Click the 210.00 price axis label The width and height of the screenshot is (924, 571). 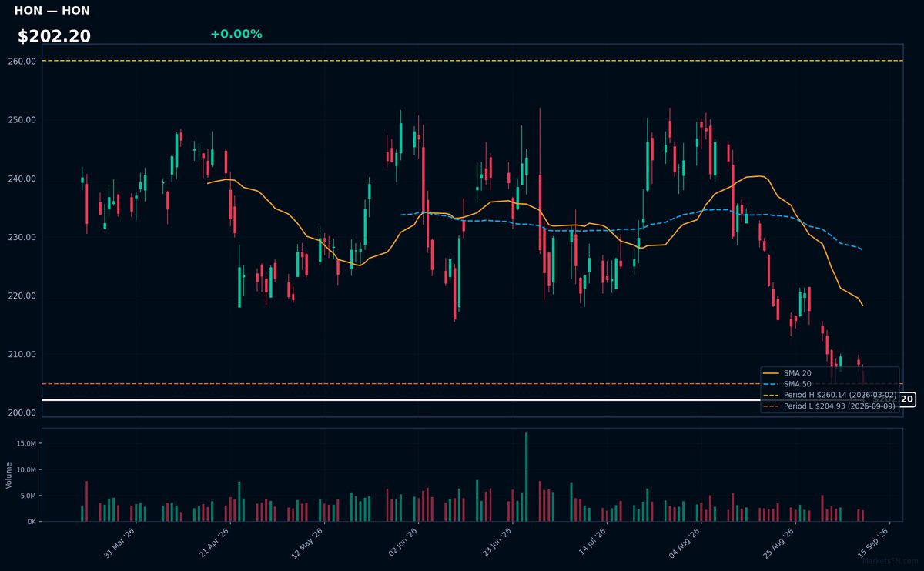(23, 355)
